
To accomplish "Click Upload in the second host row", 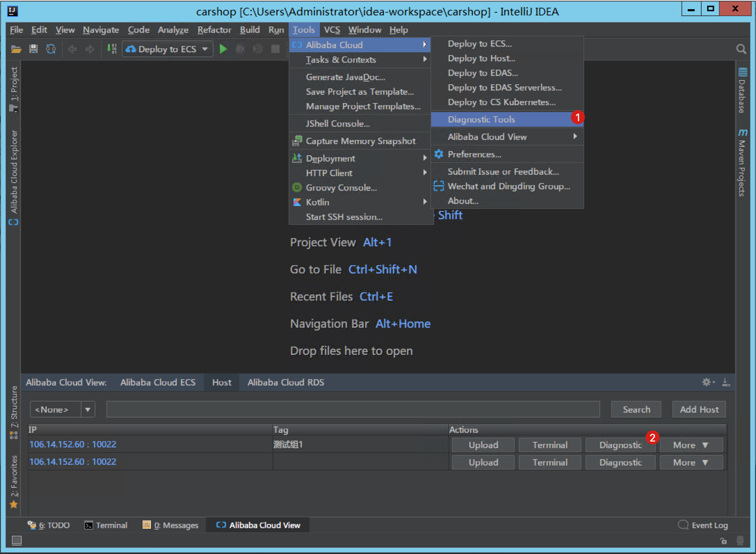I will pyautogui.click(x=483, y=462).
